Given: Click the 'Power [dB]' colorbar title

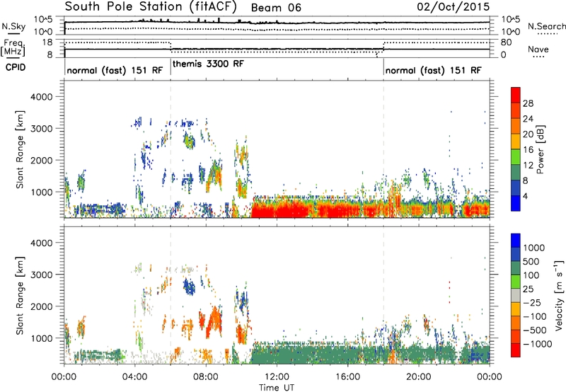Looking at the screenshot, I should [541, 149].
